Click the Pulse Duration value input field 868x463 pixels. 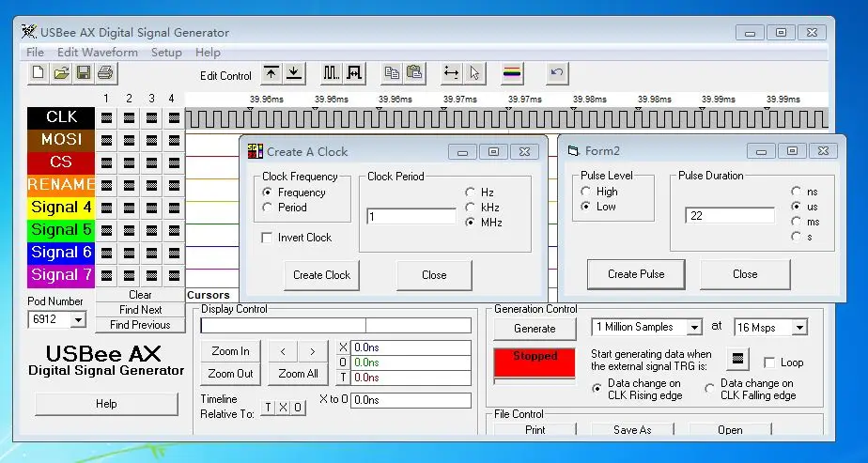pyautogui.click(x=730, y=215)
